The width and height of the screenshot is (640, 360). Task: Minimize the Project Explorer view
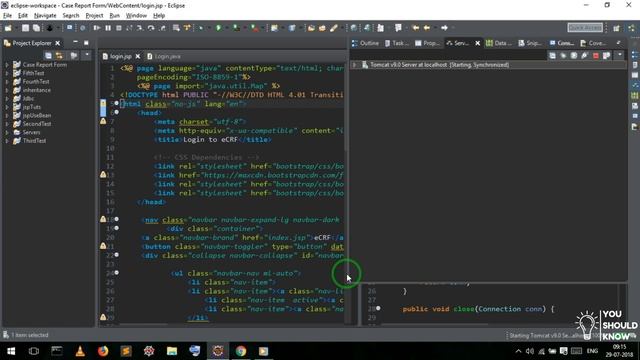click(75, 42)
